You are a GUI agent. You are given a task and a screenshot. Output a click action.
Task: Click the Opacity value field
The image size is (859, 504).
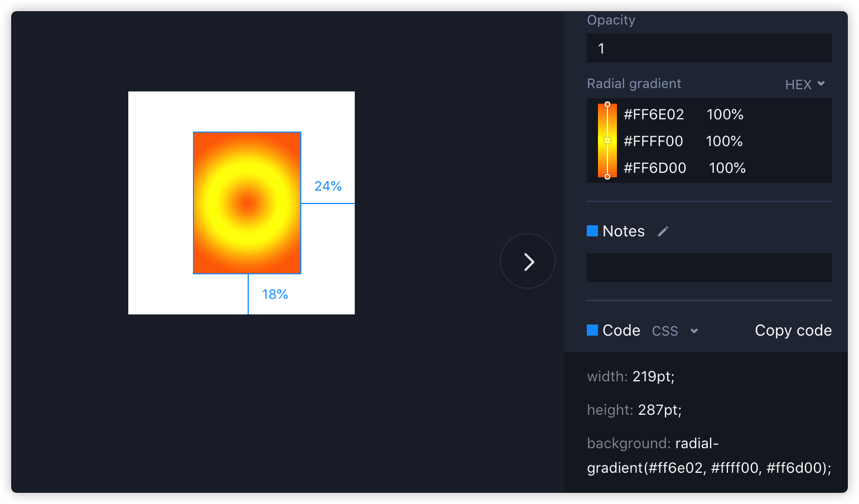click(x=710, y=48)
